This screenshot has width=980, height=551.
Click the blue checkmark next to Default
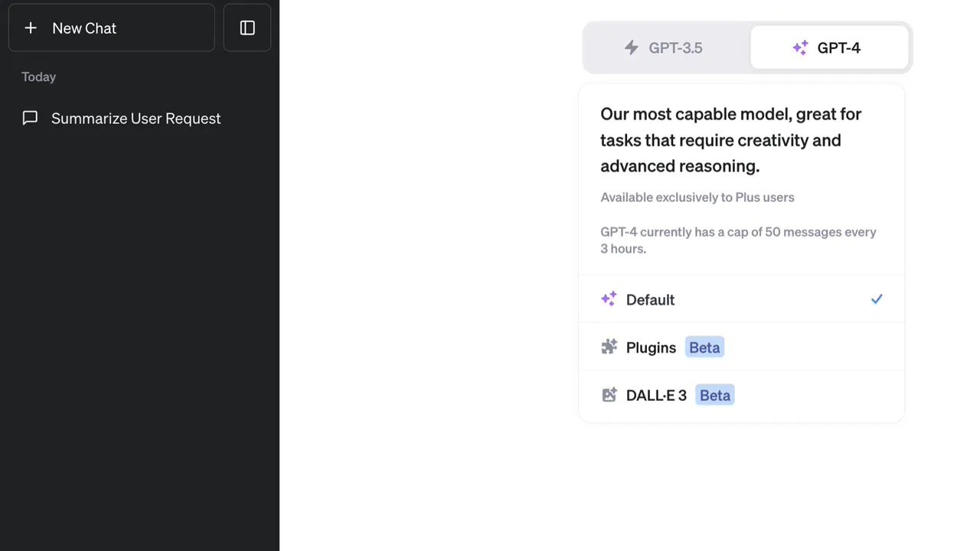click(x=877, y=299)
